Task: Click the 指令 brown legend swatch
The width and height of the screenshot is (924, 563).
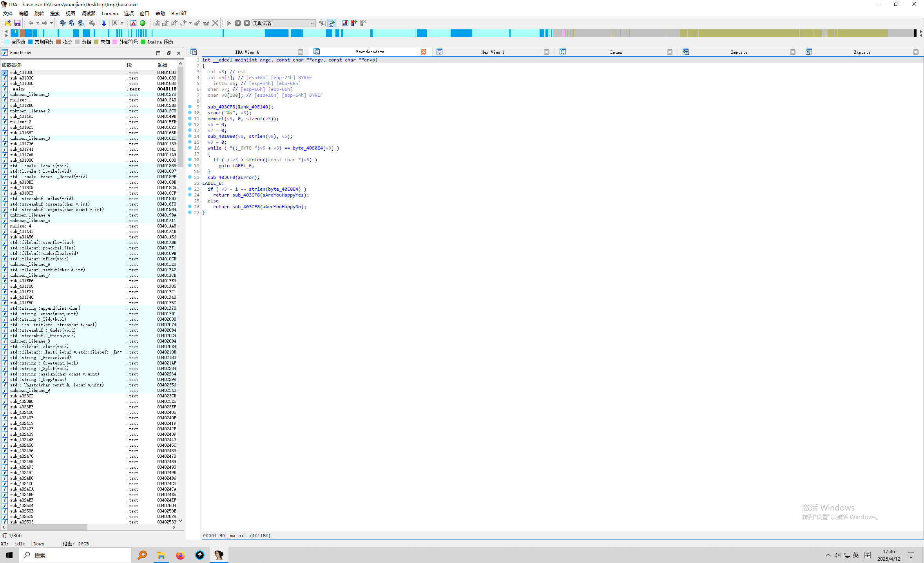Action: 58,42
